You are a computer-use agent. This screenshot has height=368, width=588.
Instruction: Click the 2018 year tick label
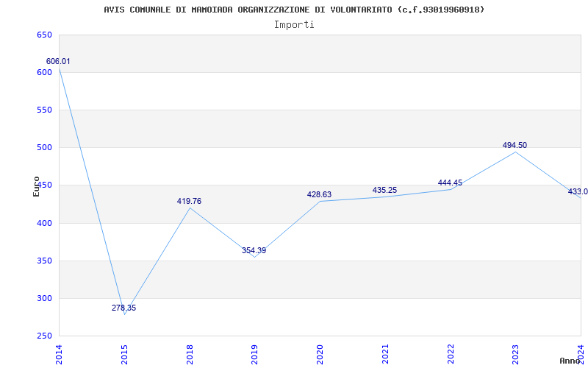[190, 353]
